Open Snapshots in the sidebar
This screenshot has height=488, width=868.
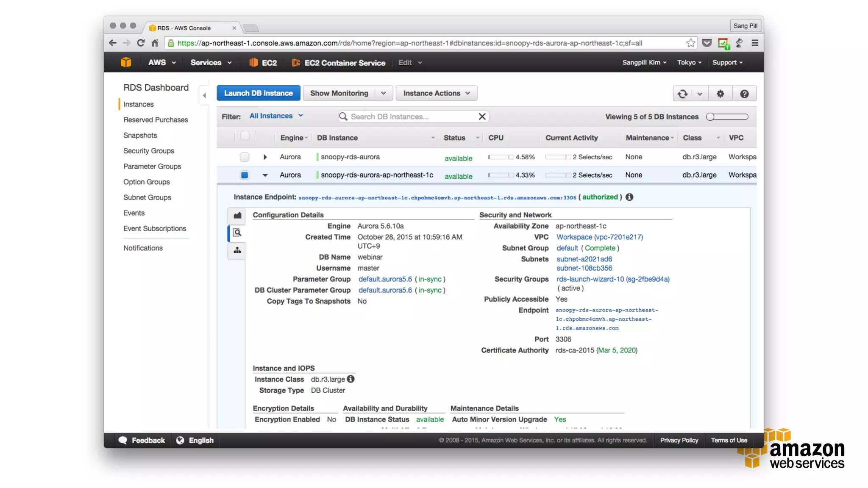click(x=140, y=135)
